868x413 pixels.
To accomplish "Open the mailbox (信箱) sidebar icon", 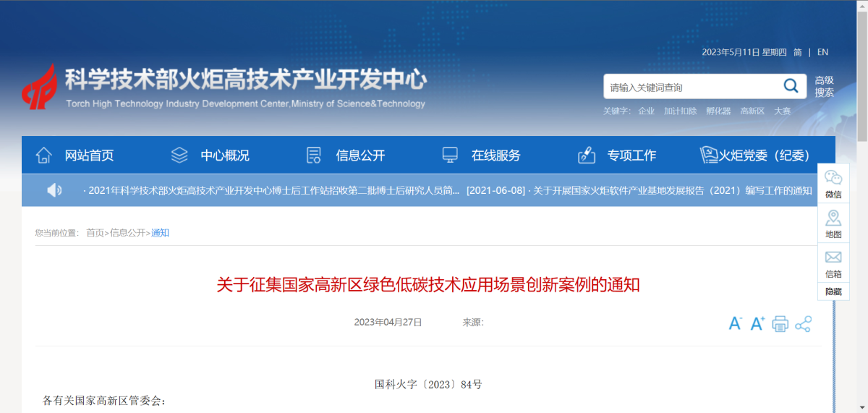I will tap(833, 263).
